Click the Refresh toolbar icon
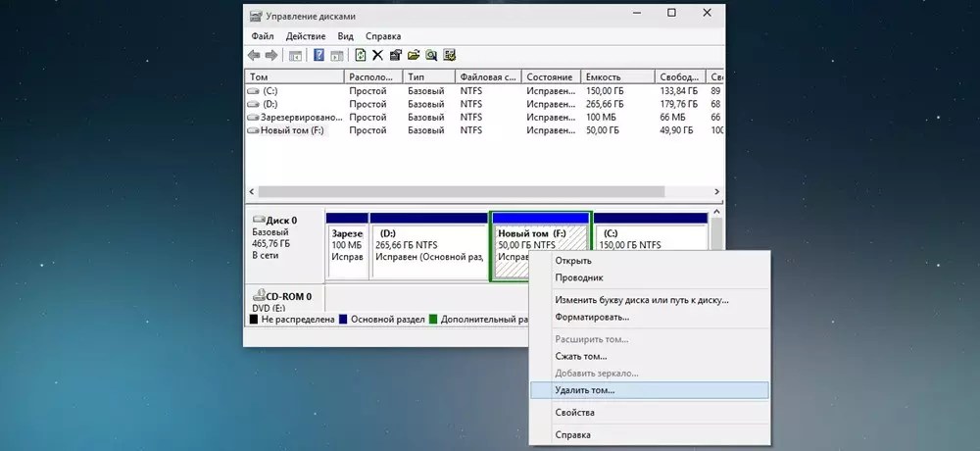The image size is (980, 451). 361,55
